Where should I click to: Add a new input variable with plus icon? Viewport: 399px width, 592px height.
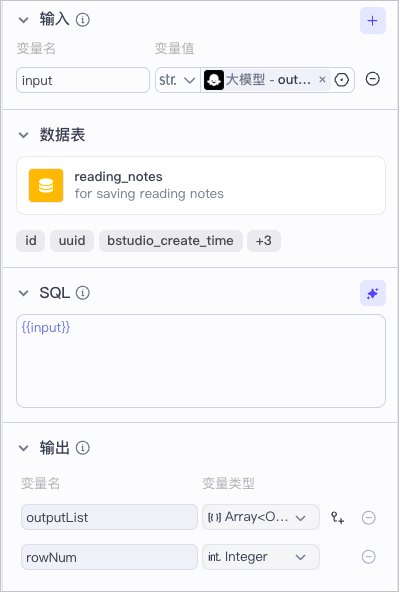(x=373, y=20)
